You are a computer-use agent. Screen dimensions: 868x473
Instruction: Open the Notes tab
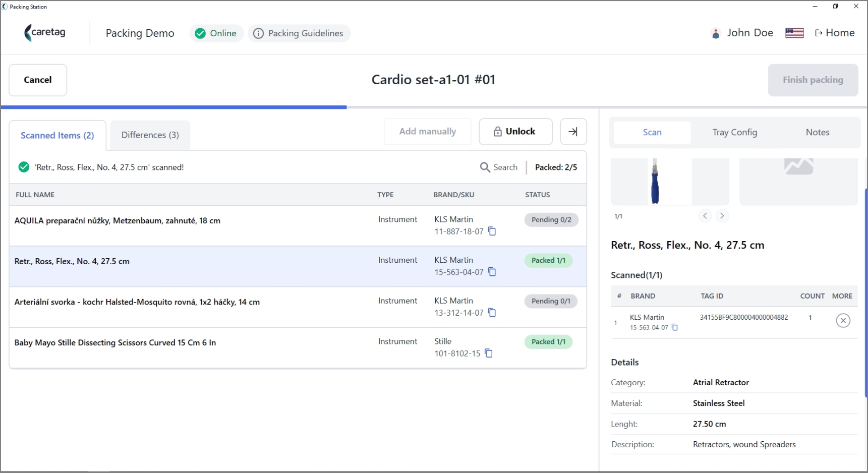point(817,133)
